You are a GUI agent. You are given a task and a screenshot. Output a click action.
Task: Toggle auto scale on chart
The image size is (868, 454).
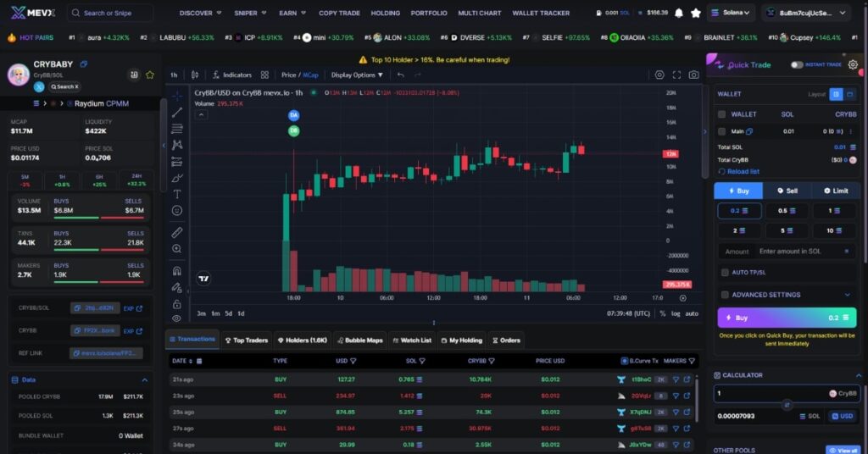pyautogui.click(x=692, y=313)
